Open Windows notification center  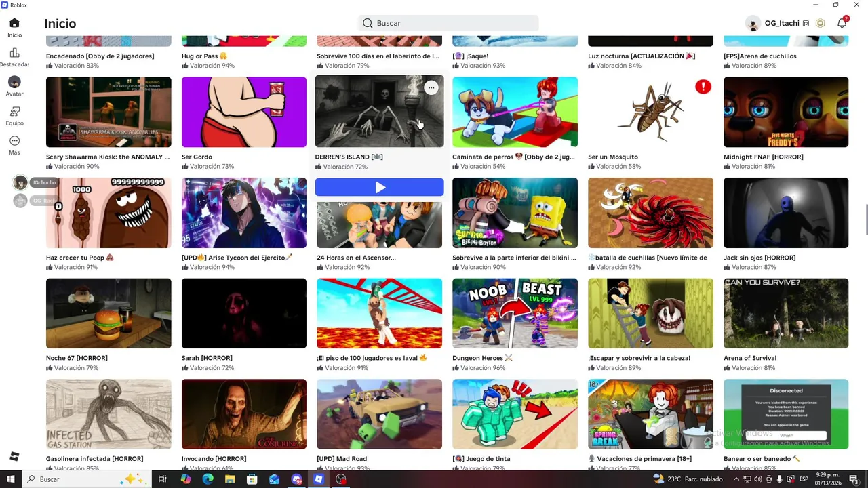pos(854,479)
